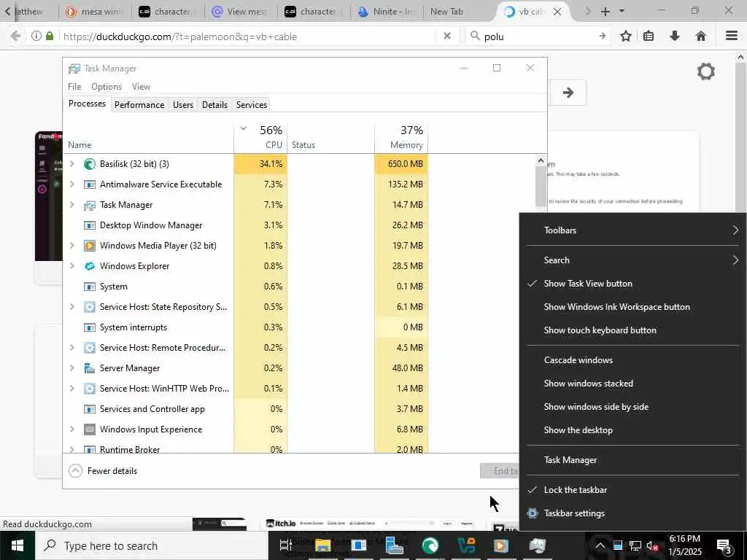Open the Toolbars submenu
Screen dimensions: 747x560
[634, 230]
